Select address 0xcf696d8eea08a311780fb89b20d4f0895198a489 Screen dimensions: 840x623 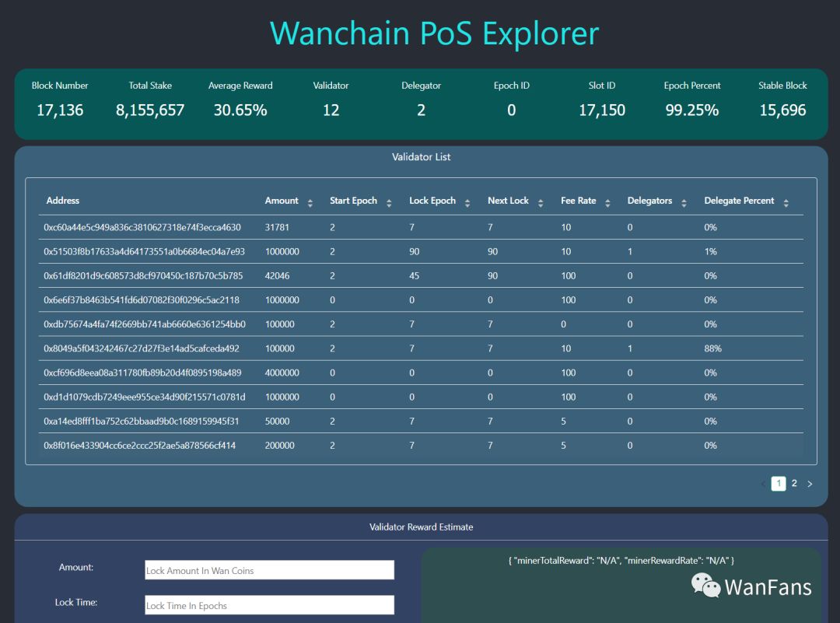click(x=142, y=373)
